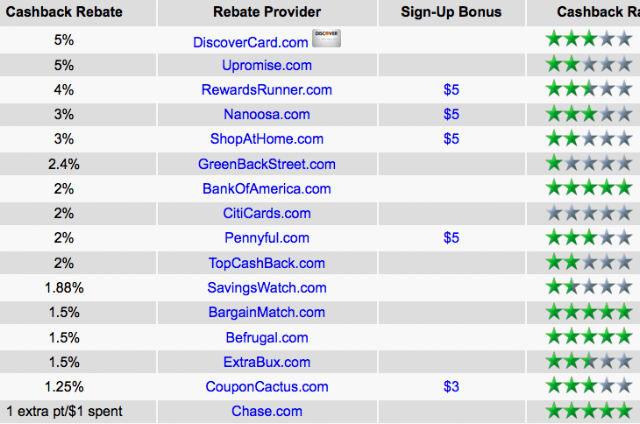
Task: Click the gray star rating for CitiCards.com
Action: [x=589, y=213]
